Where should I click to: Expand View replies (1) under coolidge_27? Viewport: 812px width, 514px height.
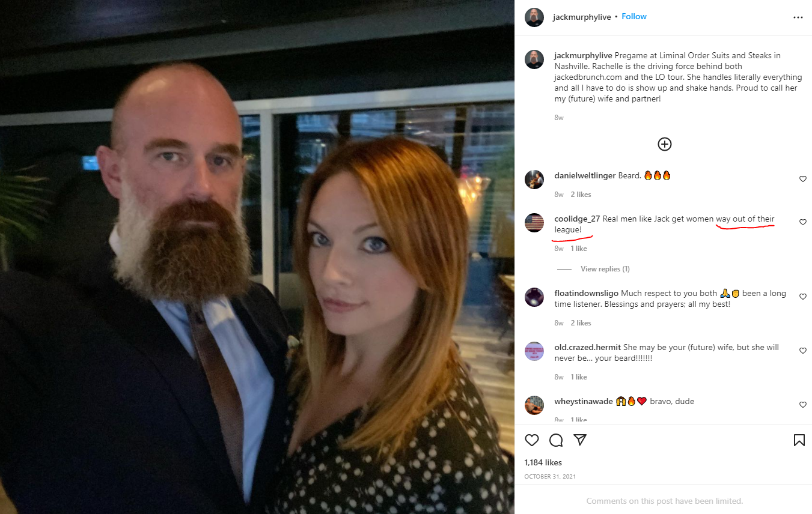(605, 269)
